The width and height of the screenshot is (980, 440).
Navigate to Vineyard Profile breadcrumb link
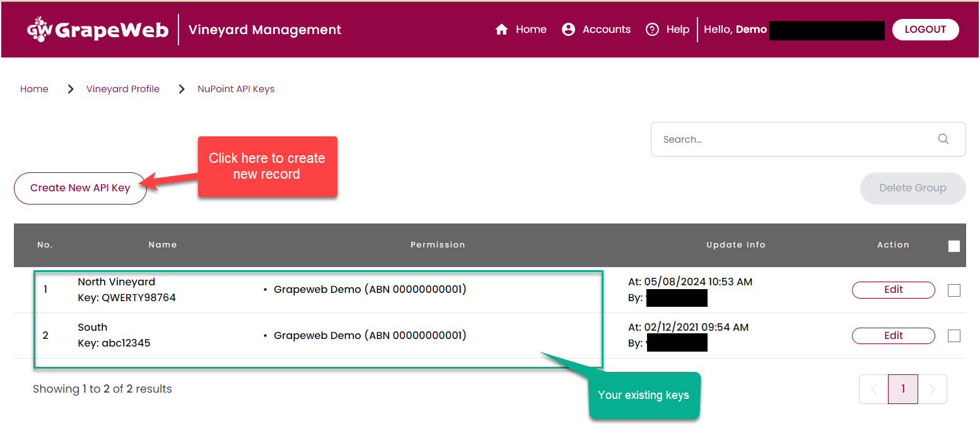[x=122, y=89]
